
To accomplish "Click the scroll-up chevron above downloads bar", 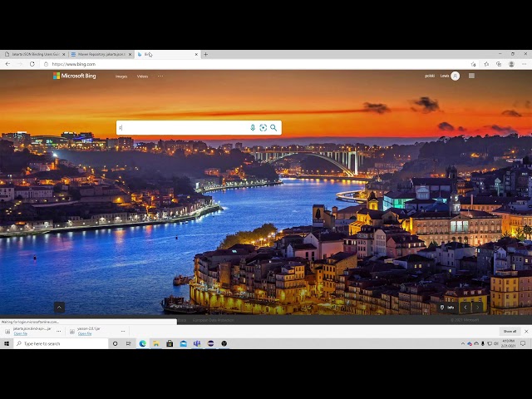I will click(x=59, y=308).
